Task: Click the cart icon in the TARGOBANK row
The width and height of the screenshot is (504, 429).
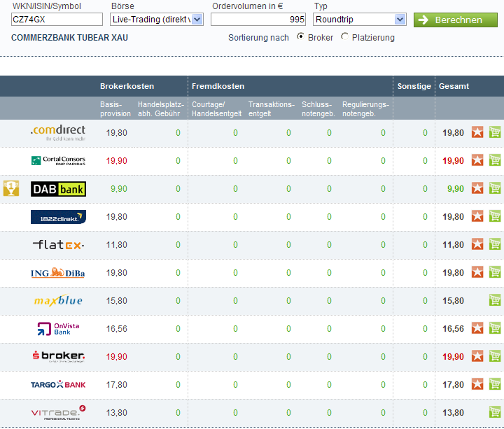Action: click(495, 384)
